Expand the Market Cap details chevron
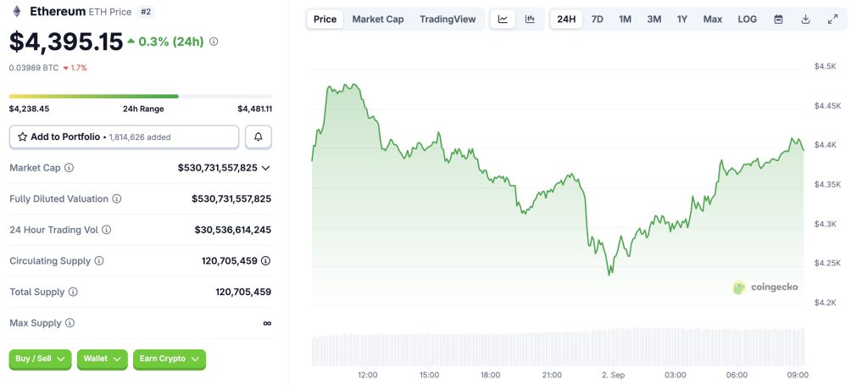This screenshot has height=385, width=868. [x=266, y=168]
